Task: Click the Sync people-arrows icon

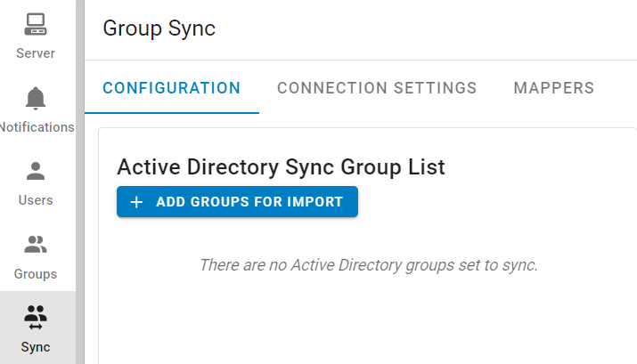Action: coord(36,317)
